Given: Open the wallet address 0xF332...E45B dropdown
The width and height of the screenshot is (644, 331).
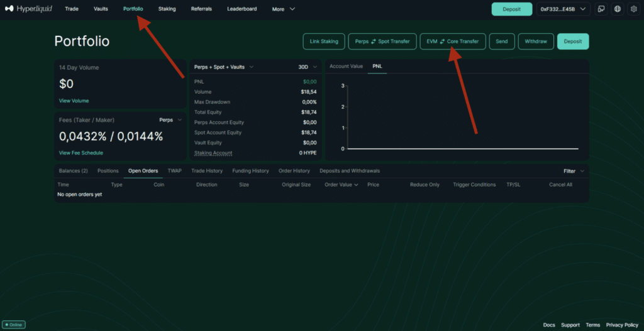Looking at the screenshot, I should (x=563, y=9).
